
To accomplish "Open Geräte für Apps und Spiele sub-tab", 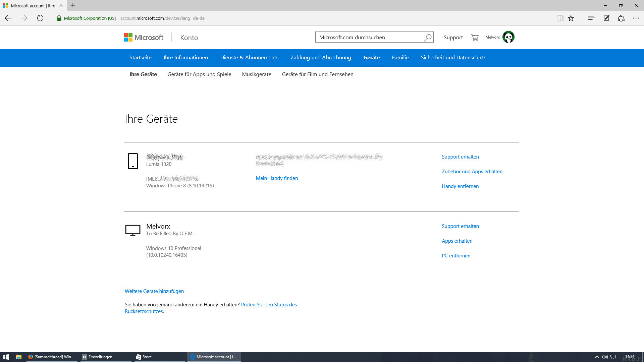I will click(x=199, y=74).
